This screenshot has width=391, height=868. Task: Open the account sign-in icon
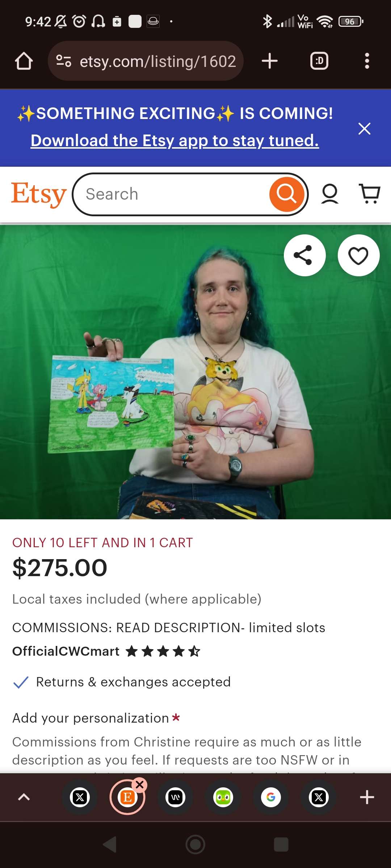coord(330,194)
